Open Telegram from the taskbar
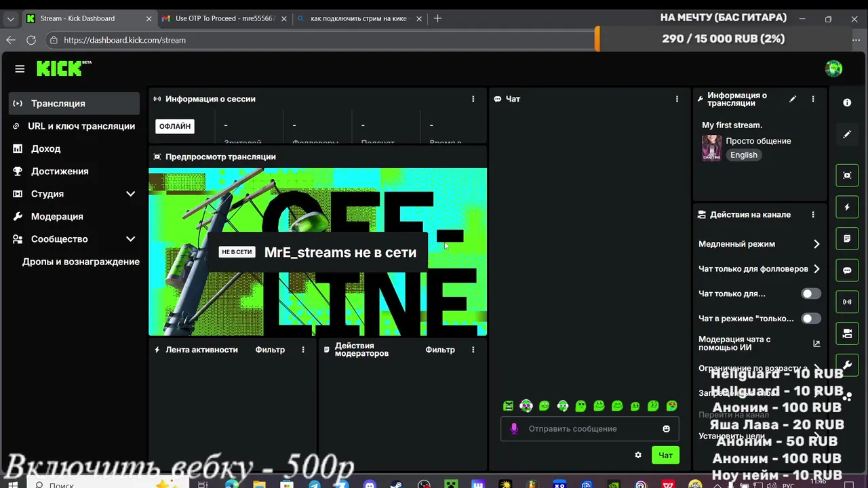The height and width of the screenshot is (488, 868). coord(314,485)
